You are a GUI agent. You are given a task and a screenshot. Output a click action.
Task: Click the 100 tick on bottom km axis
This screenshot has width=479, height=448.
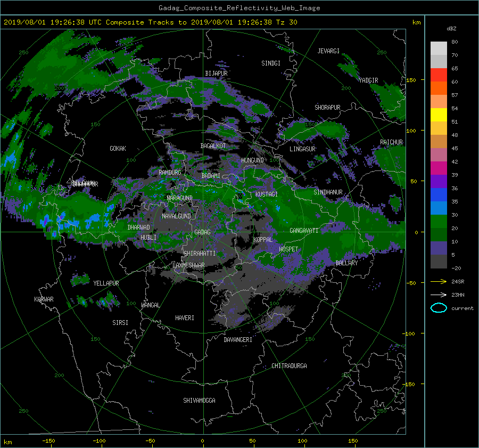(x=302, y=441)
